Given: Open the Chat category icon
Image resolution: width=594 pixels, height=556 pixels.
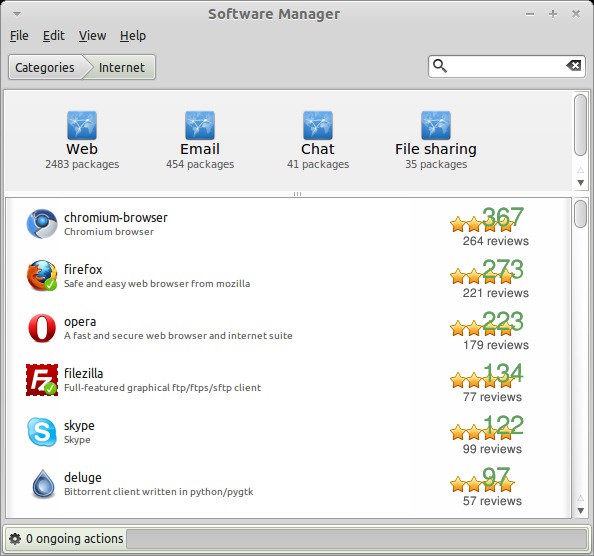Looking at the screenshot, I should coord(318,125).
